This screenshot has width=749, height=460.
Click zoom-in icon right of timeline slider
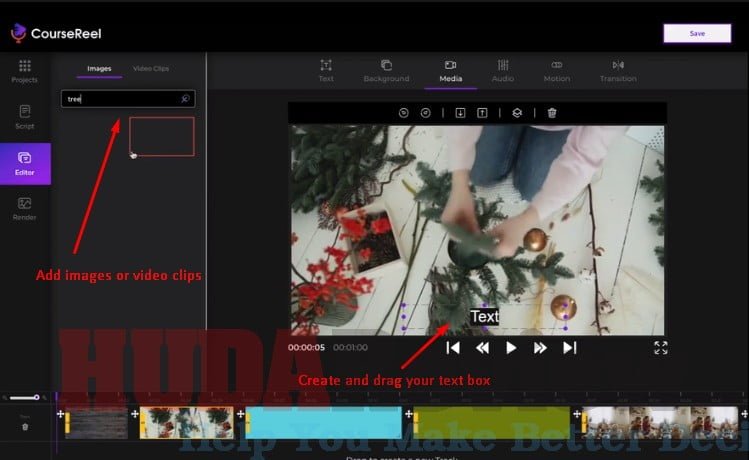point(44,397)
